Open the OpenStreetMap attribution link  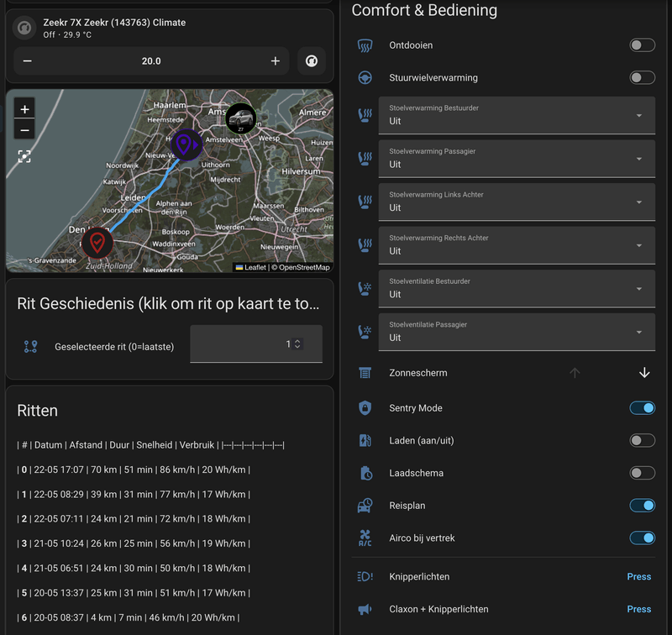tap(304, 267)
